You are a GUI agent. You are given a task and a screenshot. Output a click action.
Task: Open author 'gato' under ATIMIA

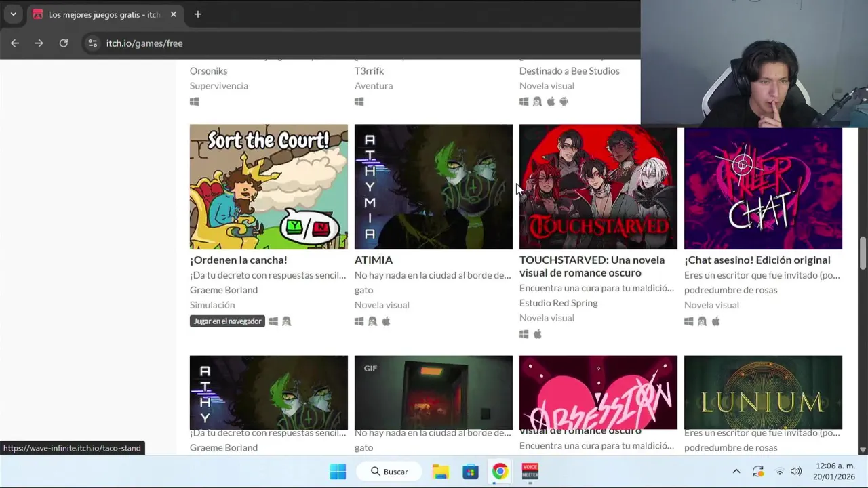click(364, 290)
